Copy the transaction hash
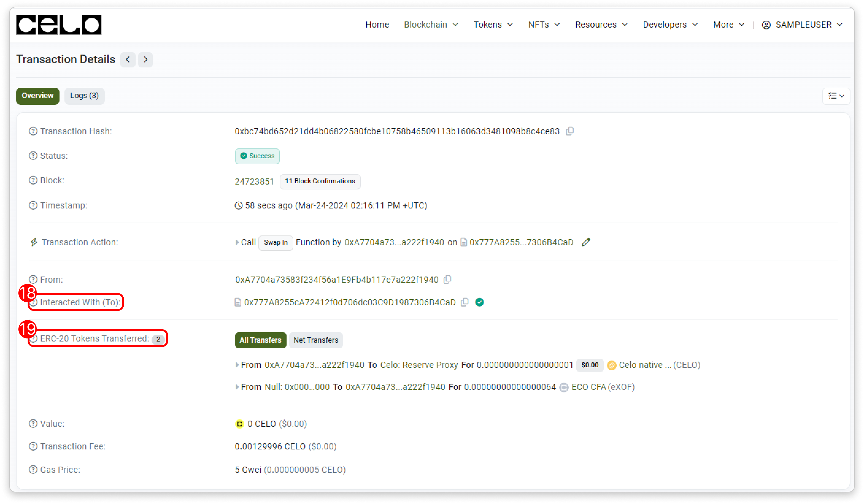 point(570,131)
